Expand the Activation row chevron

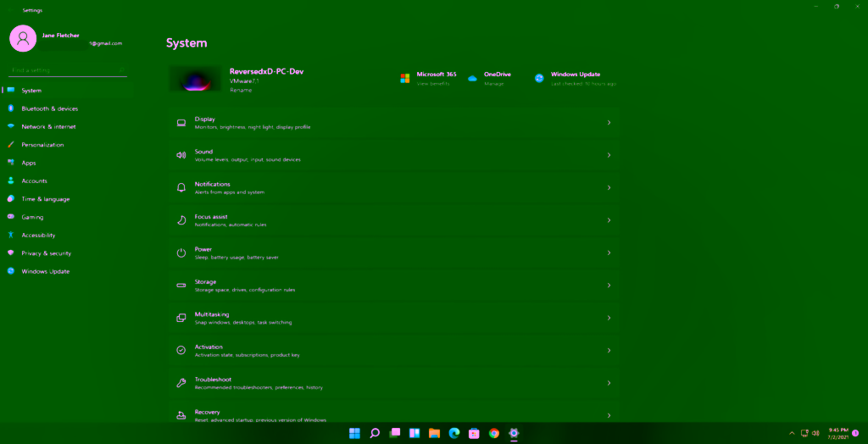click(609, 350)
